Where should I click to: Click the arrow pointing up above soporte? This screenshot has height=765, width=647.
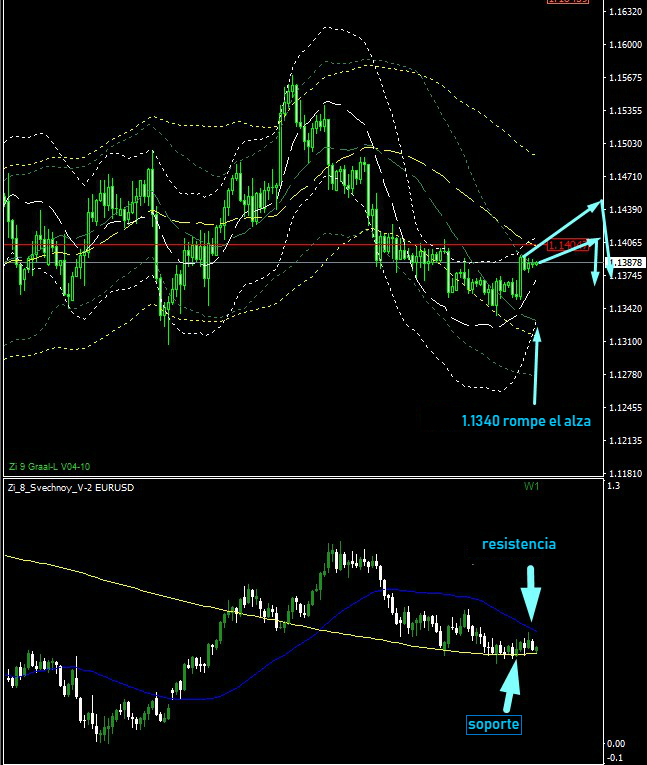point(512,682)
